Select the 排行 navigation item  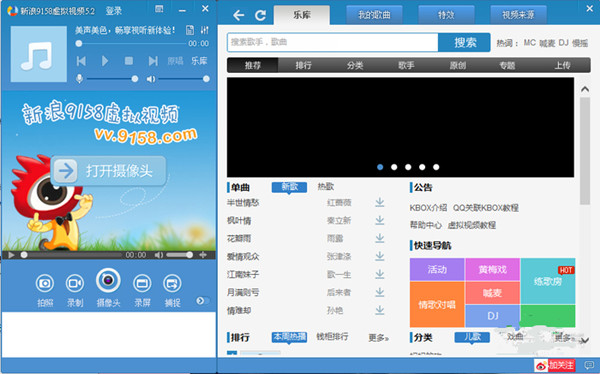pyautogui.click(x=303, y=65)
